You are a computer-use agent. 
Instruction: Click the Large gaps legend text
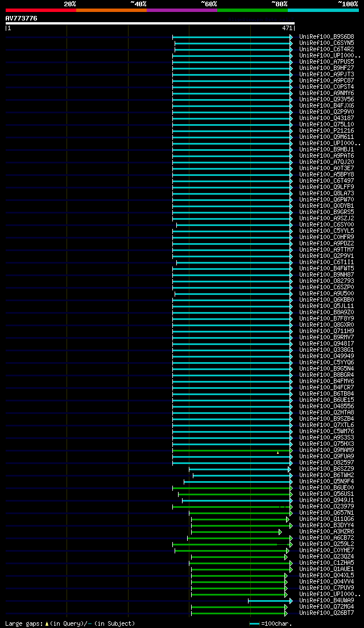[70, 623]
